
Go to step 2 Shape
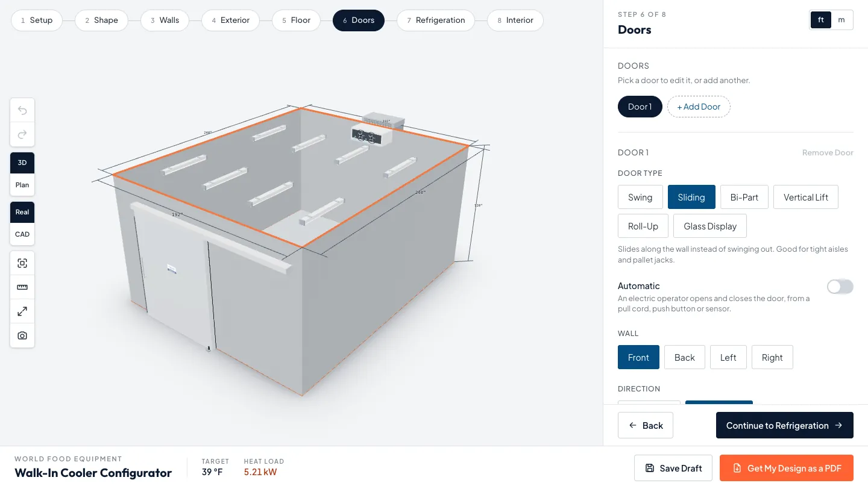click(x=101, y=20)
